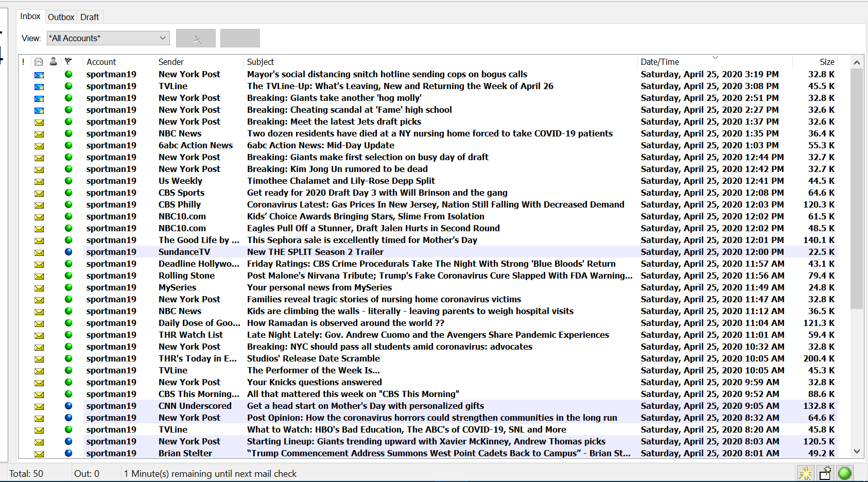Image resolution: width=868 pixels, height=482 pixels.
Task: Sort messages by Date/Time column header
Action: click(715, 62)
